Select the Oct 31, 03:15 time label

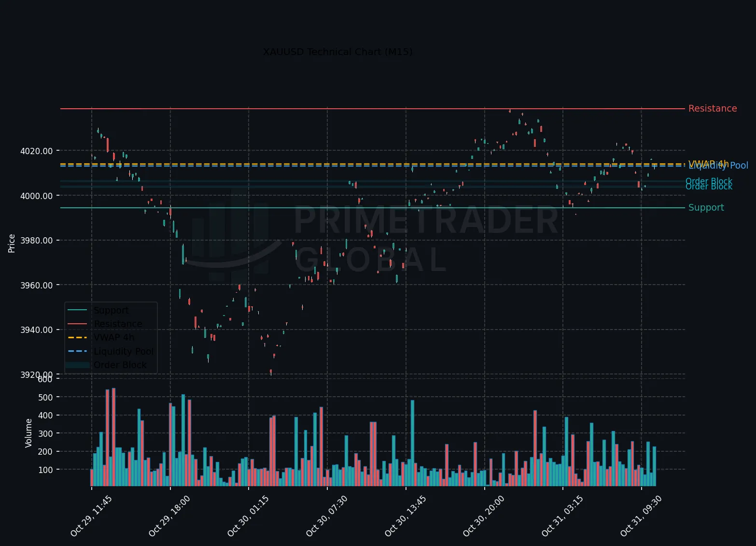point(562,516)
